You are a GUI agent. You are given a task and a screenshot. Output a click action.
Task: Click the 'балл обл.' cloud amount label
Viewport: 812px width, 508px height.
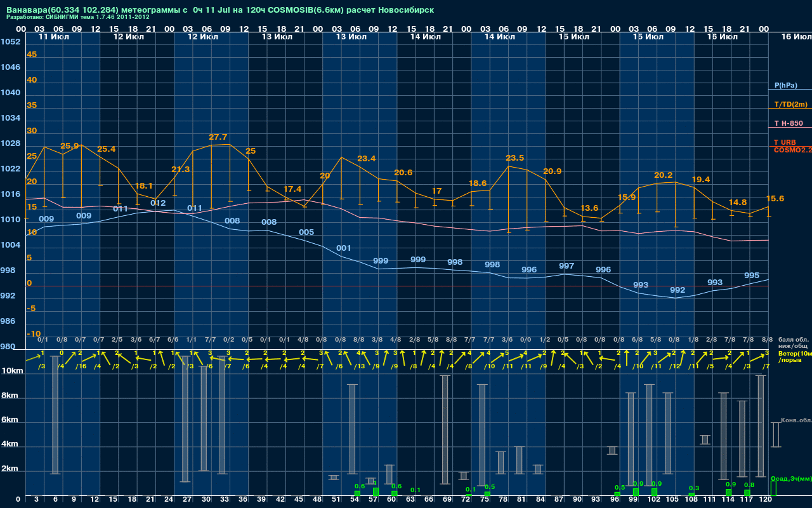click(x=793, y=340)
